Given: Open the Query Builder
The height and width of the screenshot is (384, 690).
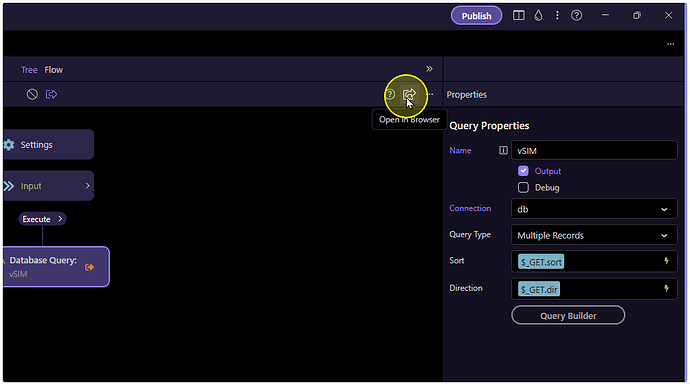Looking at the screenshot, I should click(568, 315).
